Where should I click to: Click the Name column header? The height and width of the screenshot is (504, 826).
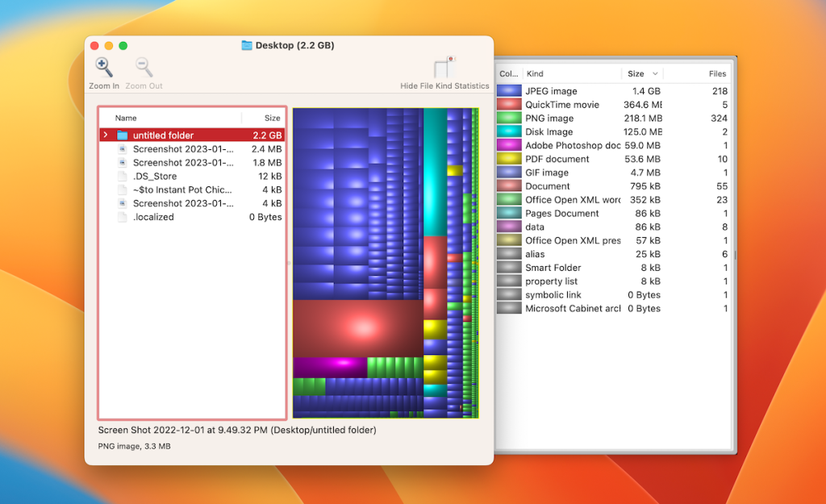pyautogui.click(x=125, y=117)
